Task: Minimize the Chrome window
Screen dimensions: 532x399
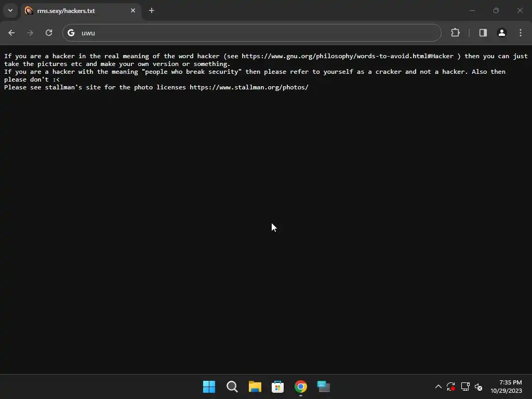Action: (472, 10)
